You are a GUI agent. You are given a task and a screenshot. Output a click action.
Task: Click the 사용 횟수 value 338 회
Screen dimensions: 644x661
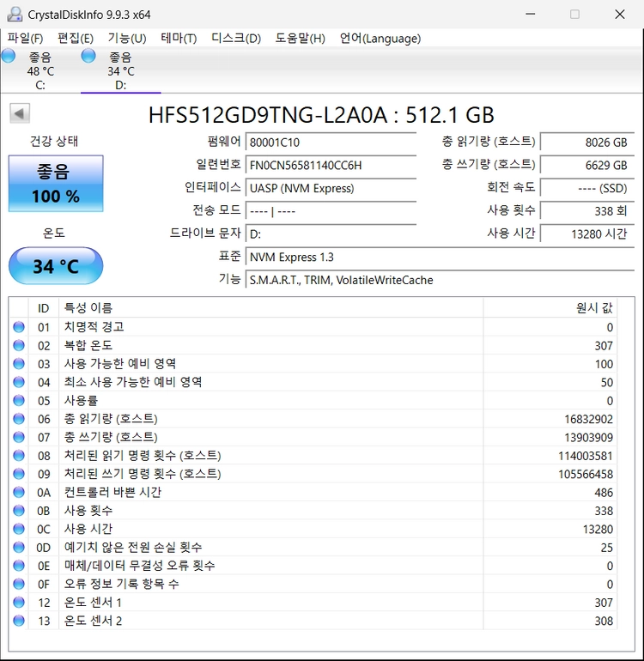pos(587,211)
